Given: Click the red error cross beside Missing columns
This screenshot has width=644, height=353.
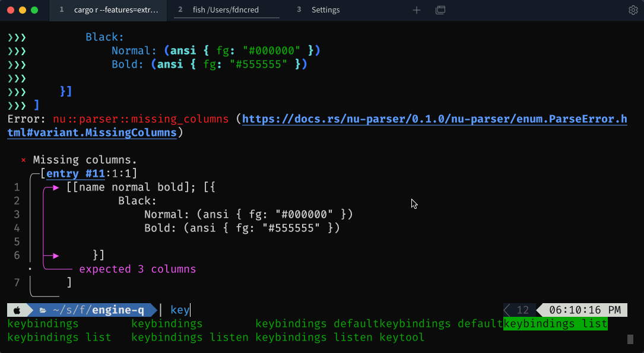Looking at the screenshot, I should pos(23,160).
